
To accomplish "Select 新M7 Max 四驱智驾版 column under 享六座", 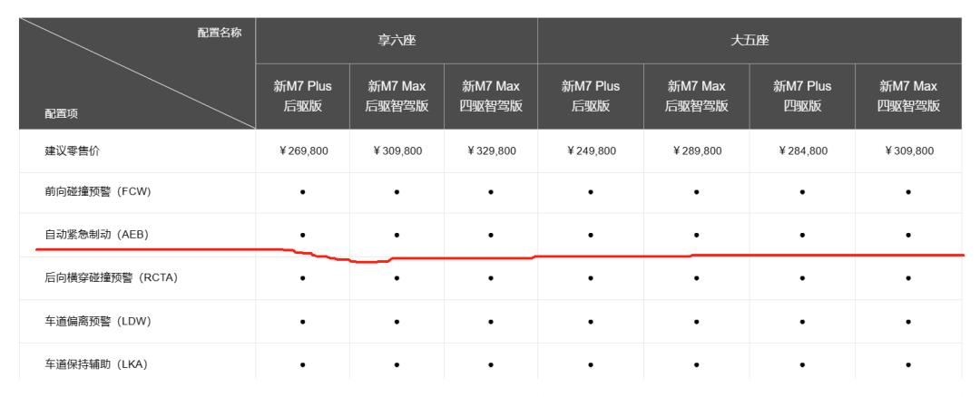I will tap(490, 95).
